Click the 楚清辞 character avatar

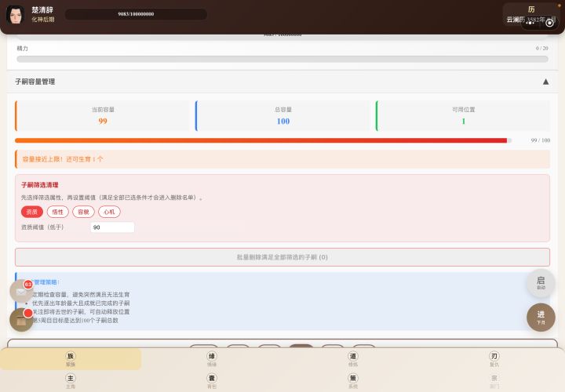15,15
